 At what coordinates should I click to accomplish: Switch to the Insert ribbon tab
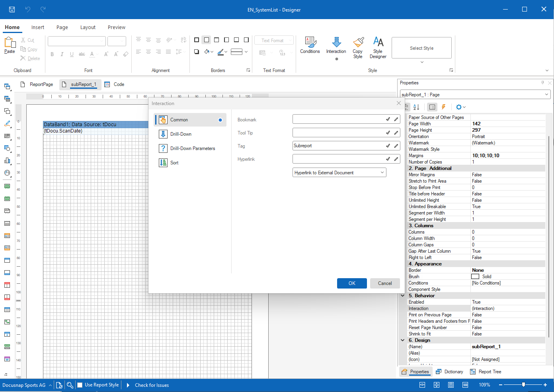click(38, 27)
